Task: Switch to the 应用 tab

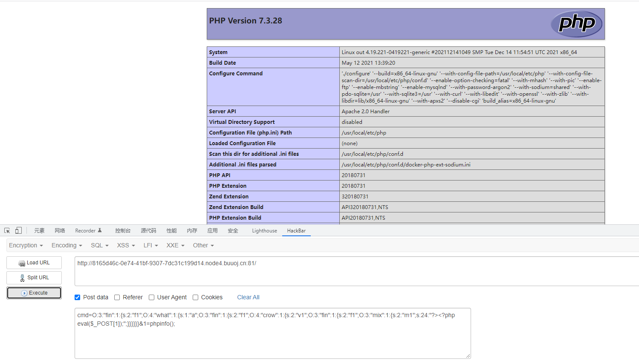Action: (212, 230)
